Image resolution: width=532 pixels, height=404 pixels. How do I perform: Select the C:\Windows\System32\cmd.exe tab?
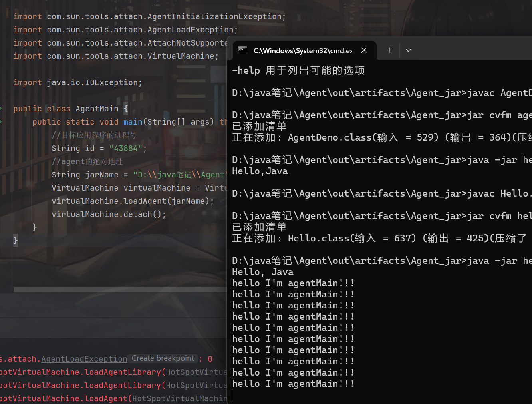tap(302, 50)
